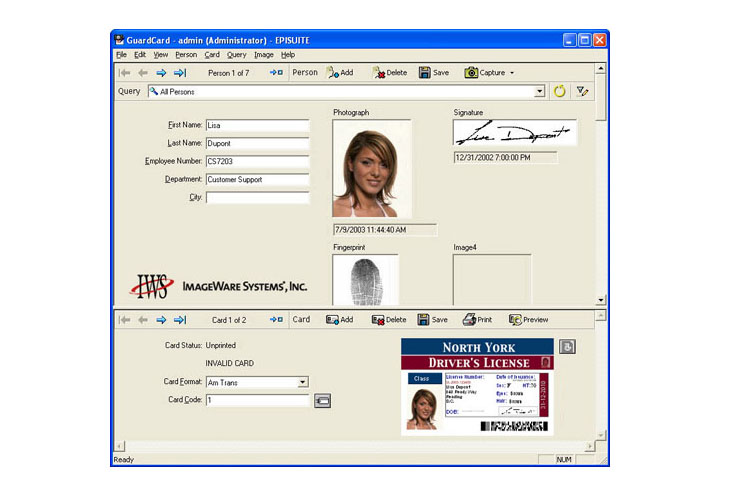750x500 pixels.
Task: Select the signature image box
Action: pos(515,133)
